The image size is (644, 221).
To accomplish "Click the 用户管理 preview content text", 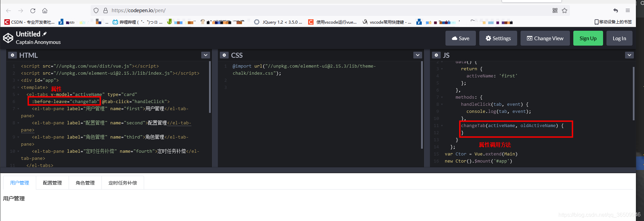I will pyautogui.click(x=14, y=198).
